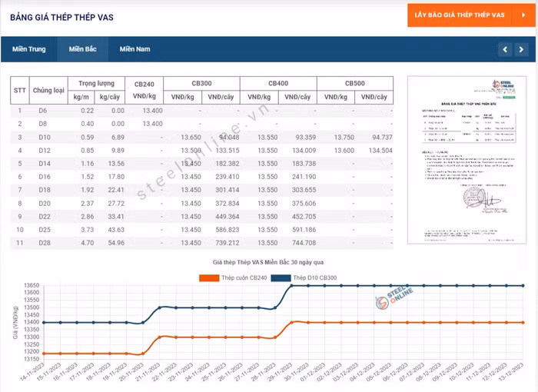Click the CB300 column header
The width and height of the screenshot is (538, 392).
point(201,84)
